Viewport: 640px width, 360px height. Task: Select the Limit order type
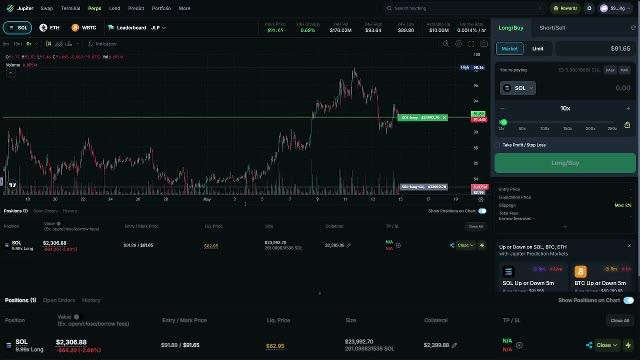click(538, 49)
